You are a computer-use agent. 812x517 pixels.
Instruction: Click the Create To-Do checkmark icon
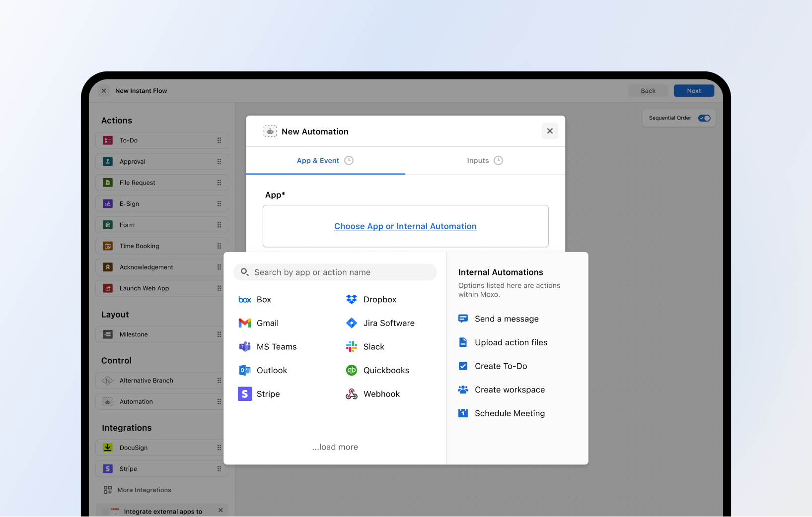click(x=463, y=366)
